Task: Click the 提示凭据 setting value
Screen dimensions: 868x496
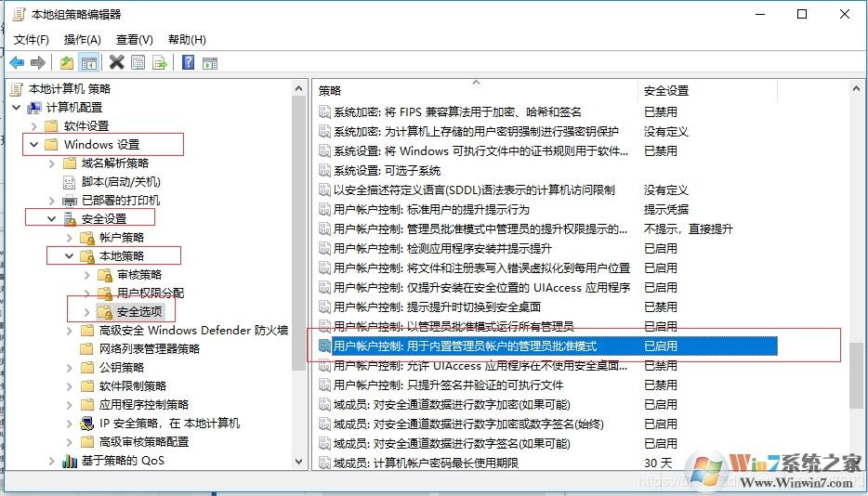Action: [x=666, y=210]
